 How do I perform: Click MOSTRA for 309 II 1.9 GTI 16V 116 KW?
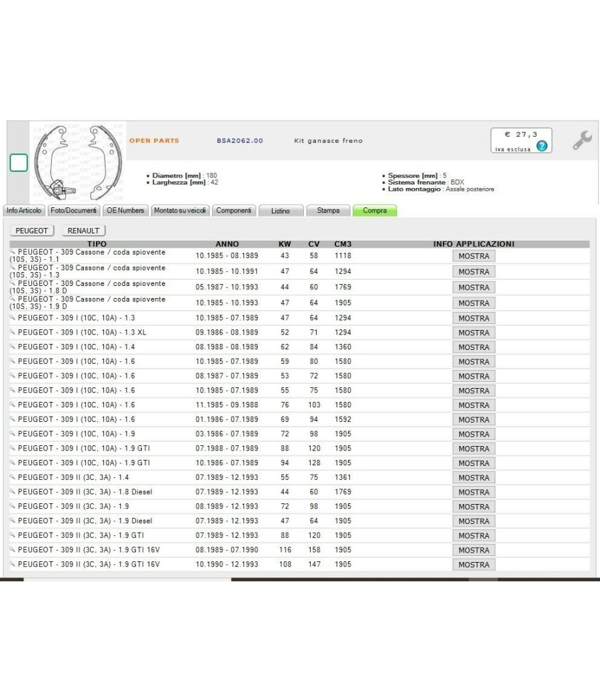click(x=473, y=550)
